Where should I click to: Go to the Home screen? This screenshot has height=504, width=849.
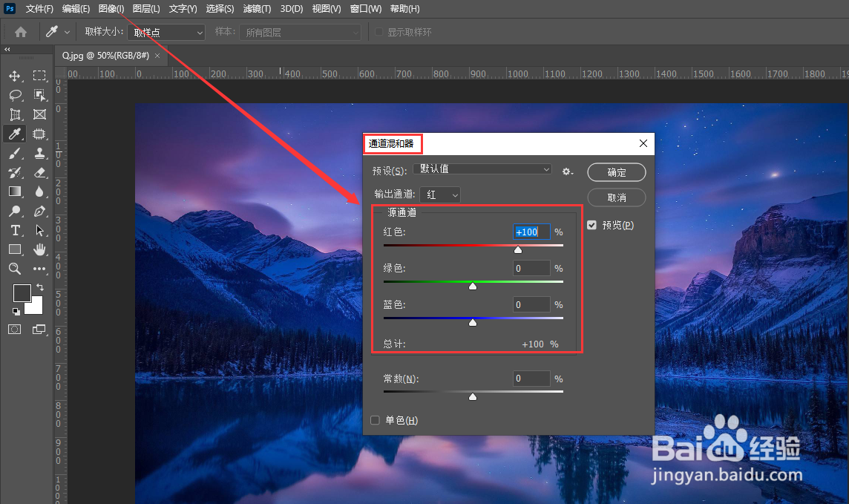click(x=21, y=32)
